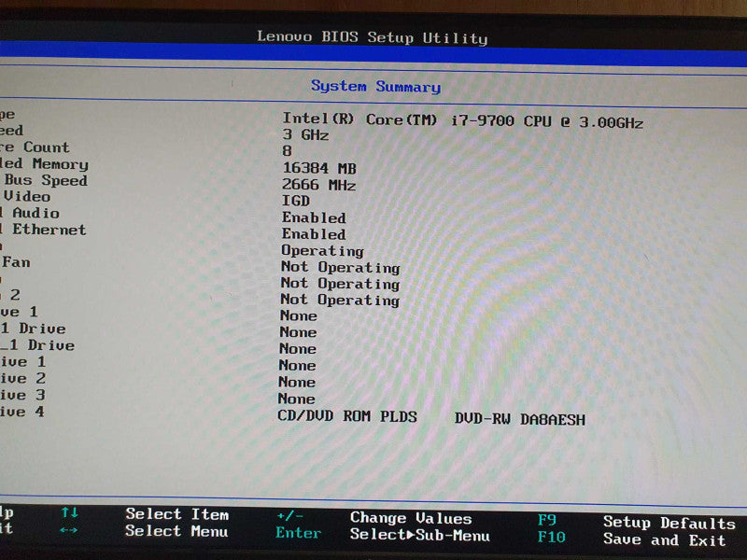Click the 'led Memory' label
Screen dimensions: 747x560
pyautogui.click(x=44, y=164)
